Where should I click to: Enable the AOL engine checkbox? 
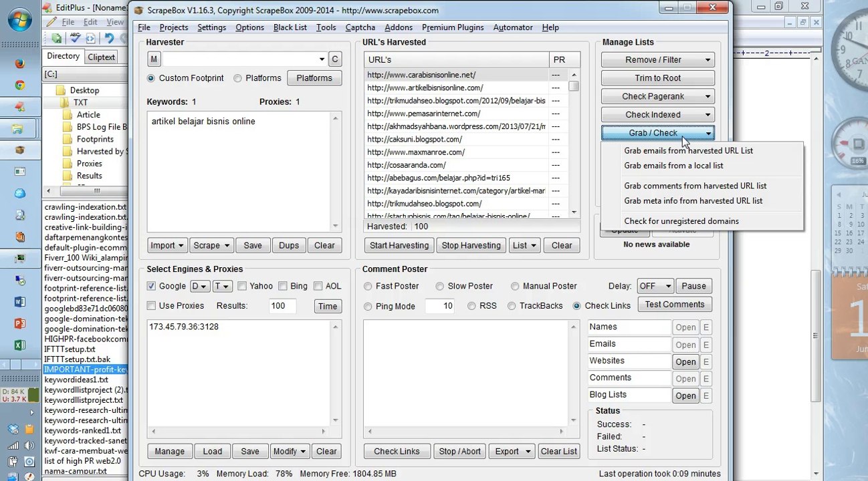point(318,286)
